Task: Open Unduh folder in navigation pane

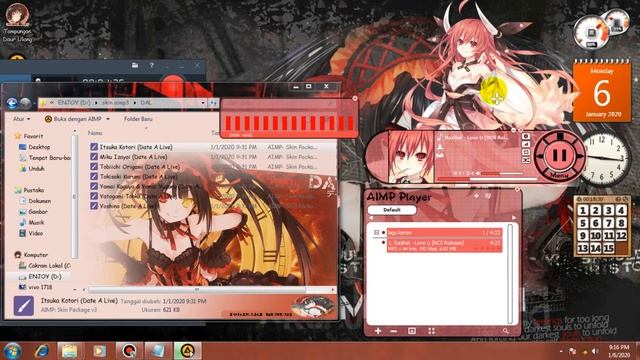Action: point(31,169)
